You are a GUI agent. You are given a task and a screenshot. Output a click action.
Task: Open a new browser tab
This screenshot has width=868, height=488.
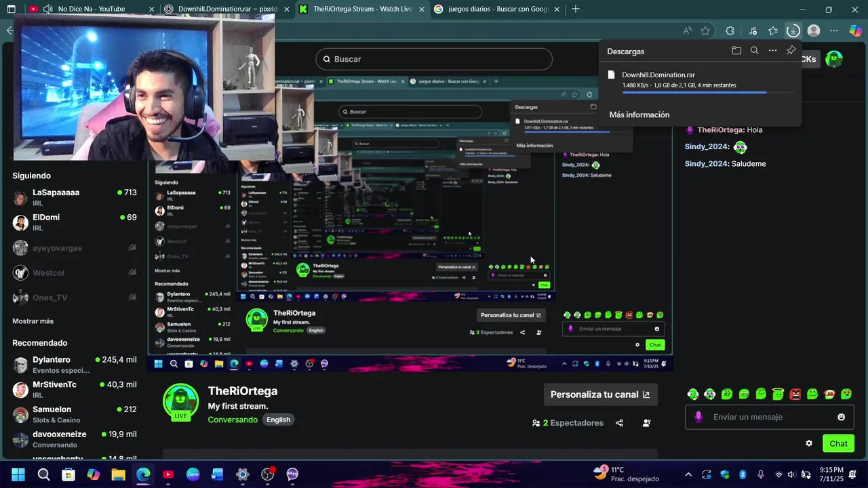click(576, 9)
